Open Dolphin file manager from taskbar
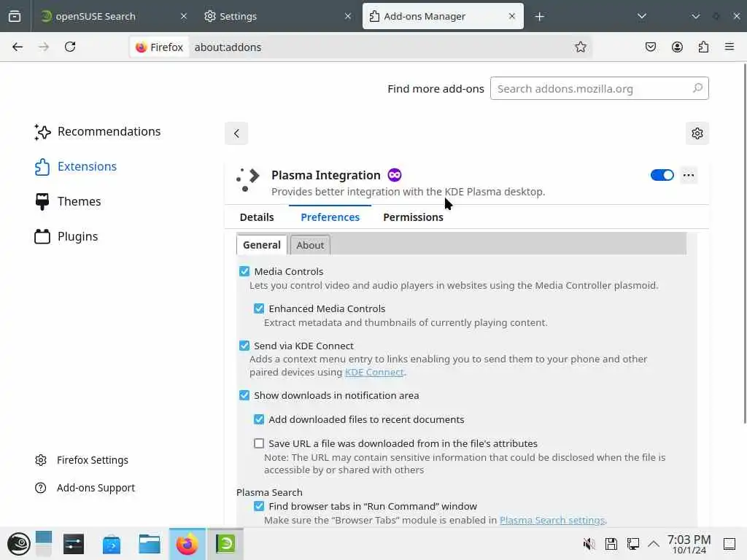Viewport: 747px width, 560px height. click(x=149, y=544)
